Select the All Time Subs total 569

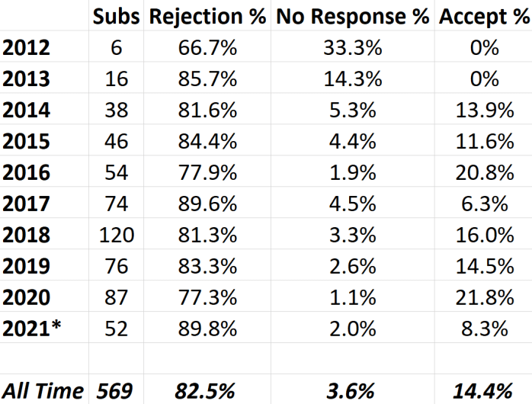pyautogui.click(x=117, y=390)
